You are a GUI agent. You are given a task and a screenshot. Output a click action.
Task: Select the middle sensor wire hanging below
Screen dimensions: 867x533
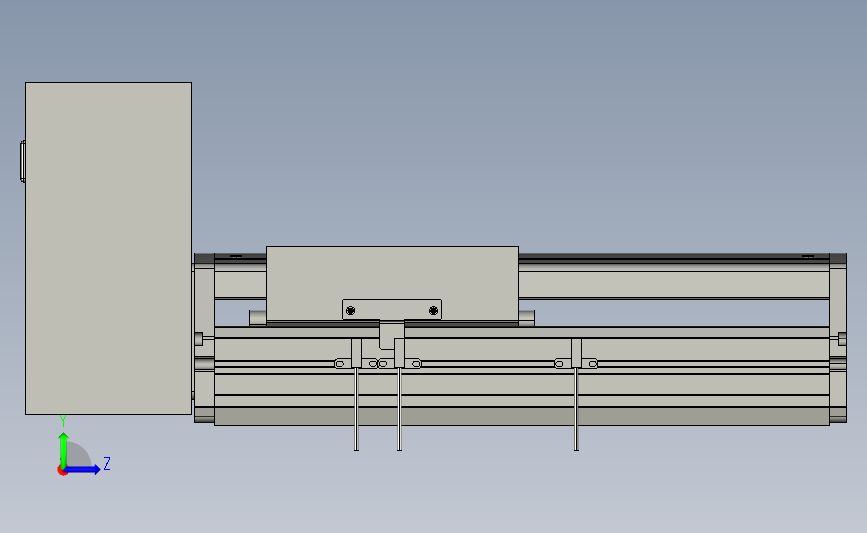click(x=399, y=409)
